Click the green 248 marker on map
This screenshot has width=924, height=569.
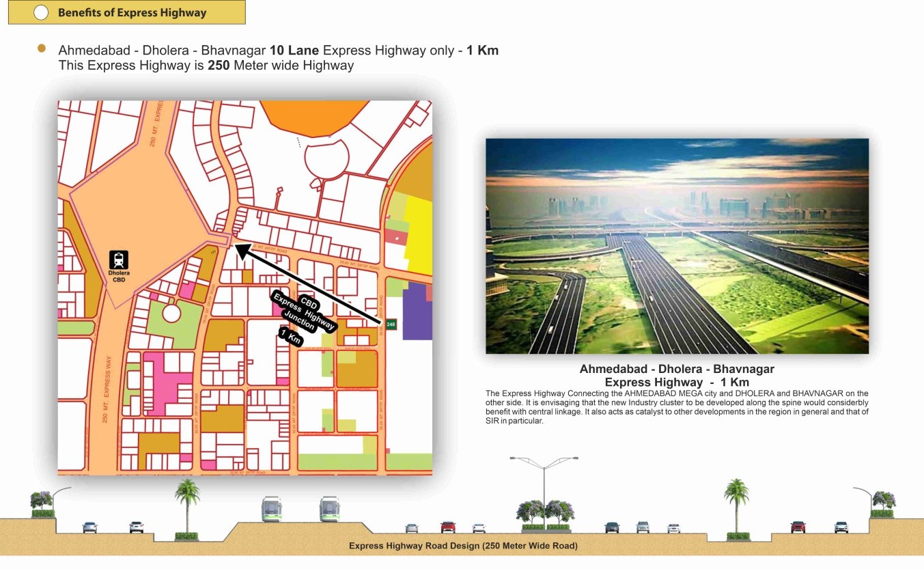pos(391,324)
